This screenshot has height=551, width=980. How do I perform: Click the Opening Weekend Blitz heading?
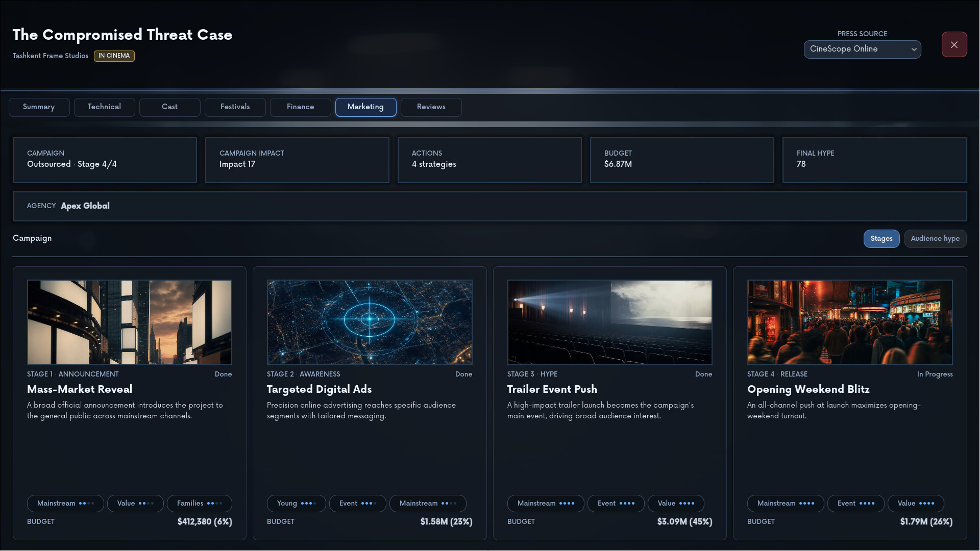click(x=808, y=389)
